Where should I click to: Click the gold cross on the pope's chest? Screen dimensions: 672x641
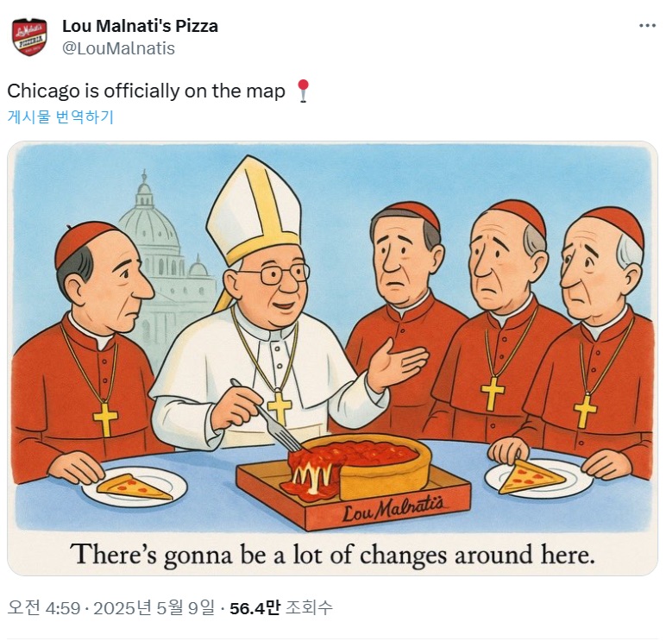(279, 406)
